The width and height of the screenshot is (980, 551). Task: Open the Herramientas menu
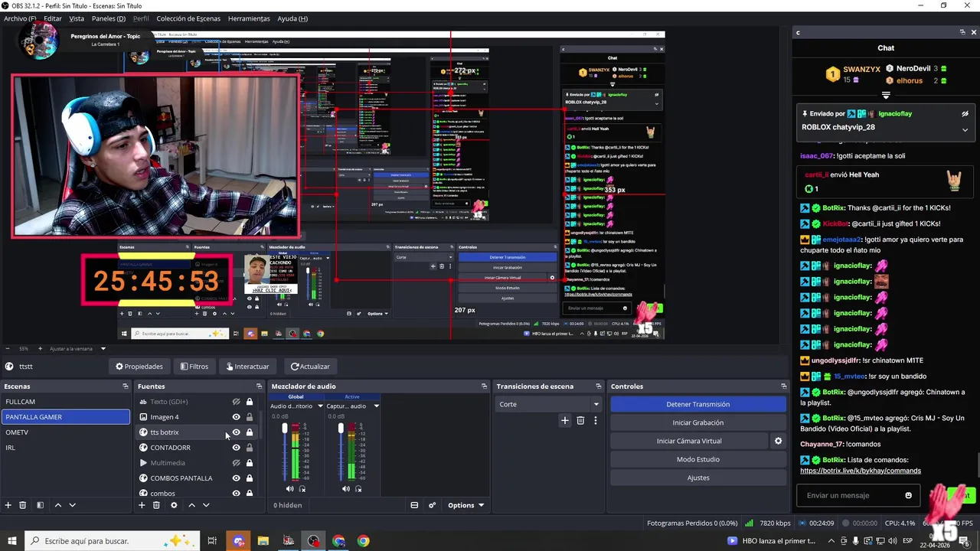(x=249, y=18)
